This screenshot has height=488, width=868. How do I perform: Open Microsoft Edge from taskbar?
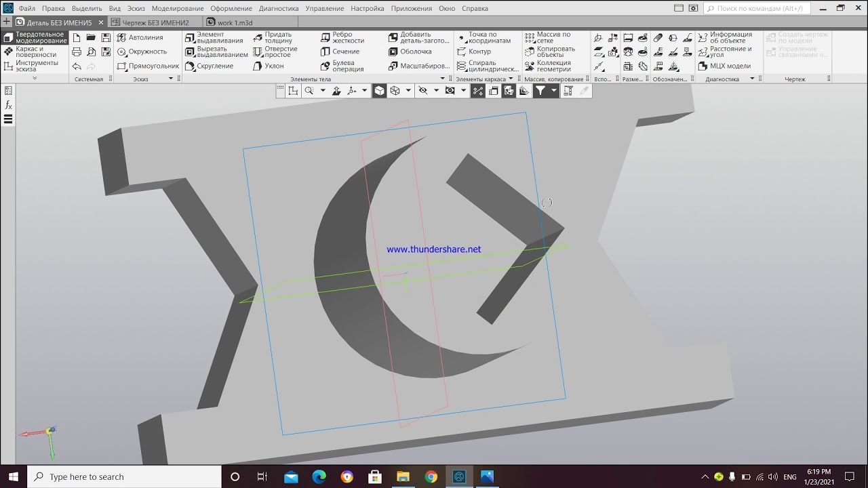point(319,476)
